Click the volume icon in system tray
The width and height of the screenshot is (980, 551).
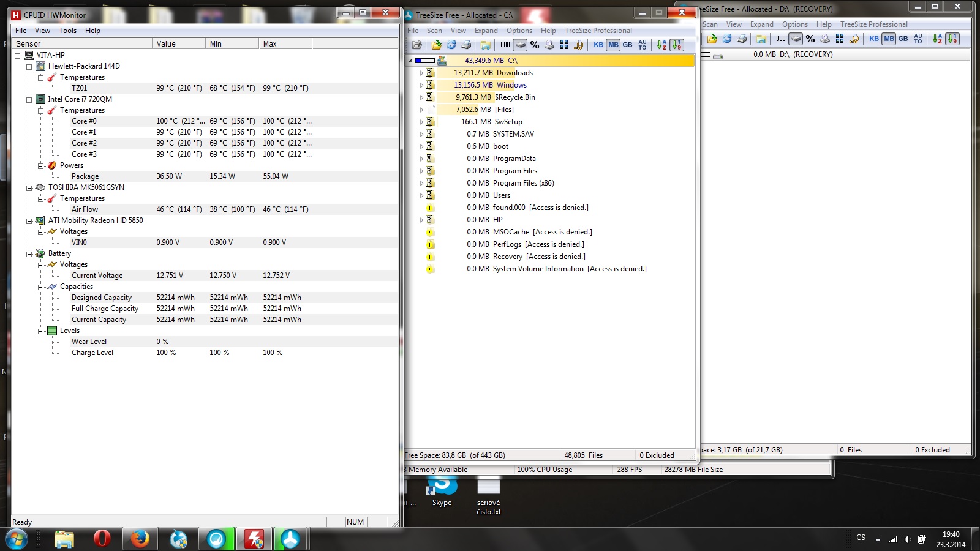(x=908, y=539)
